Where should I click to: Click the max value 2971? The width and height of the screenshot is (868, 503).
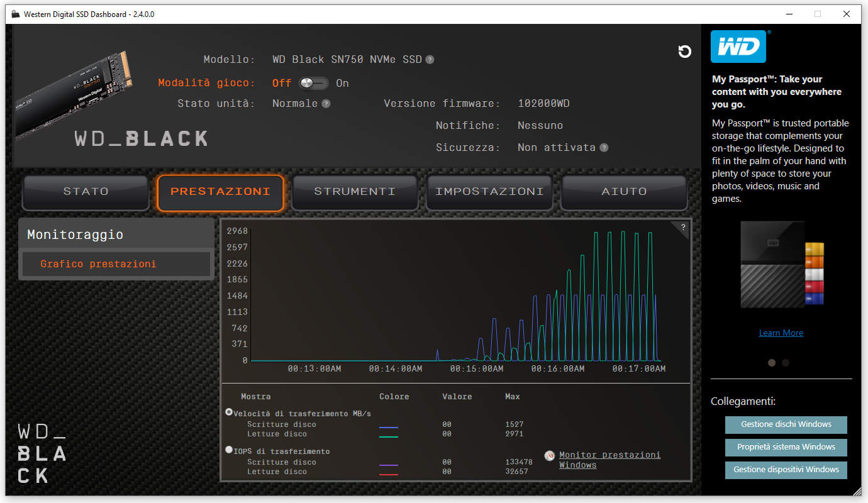point(515,434)
